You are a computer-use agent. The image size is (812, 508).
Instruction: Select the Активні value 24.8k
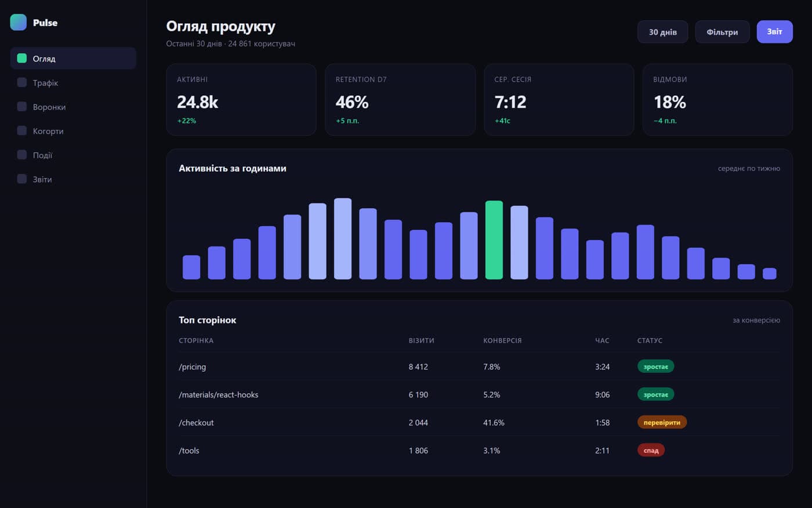pos(197,102)
